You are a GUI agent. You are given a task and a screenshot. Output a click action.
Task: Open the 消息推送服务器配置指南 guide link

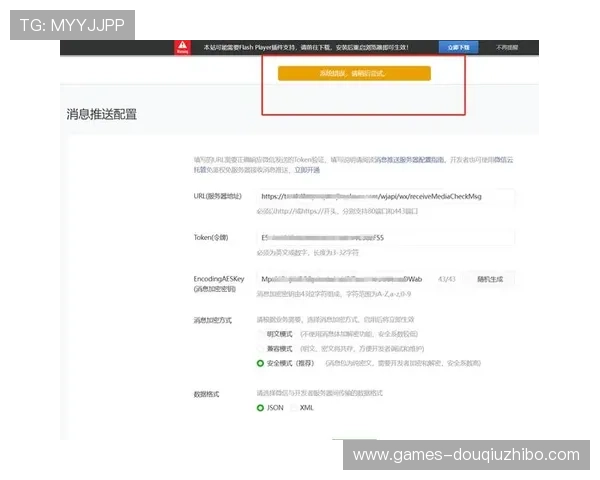point(409,160)
